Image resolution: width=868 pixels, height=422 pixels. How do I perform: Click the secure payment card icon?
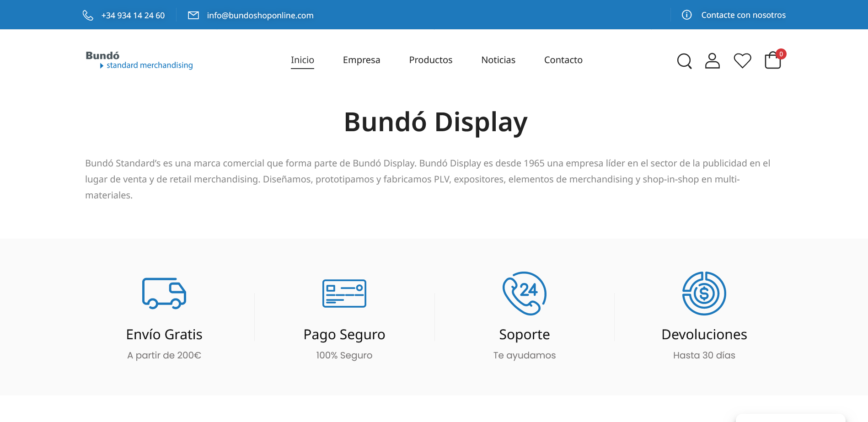(x=344, y=294)
